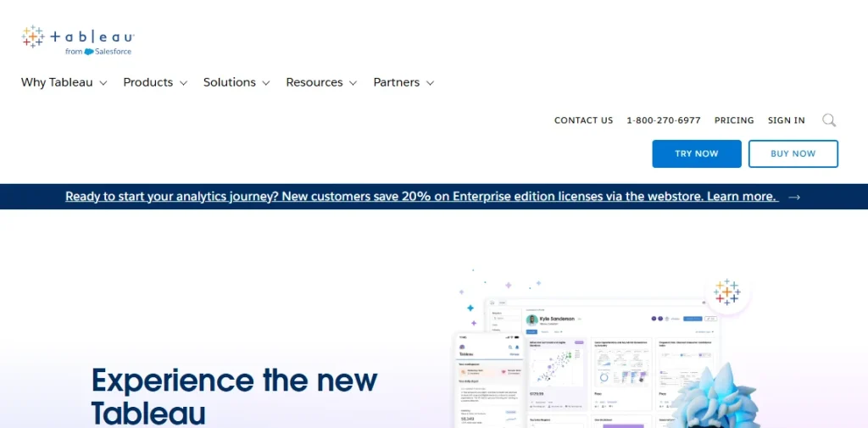Expand the Partners dropdown chevron
This screenshot has width=868, height=428.
point(430,83)
